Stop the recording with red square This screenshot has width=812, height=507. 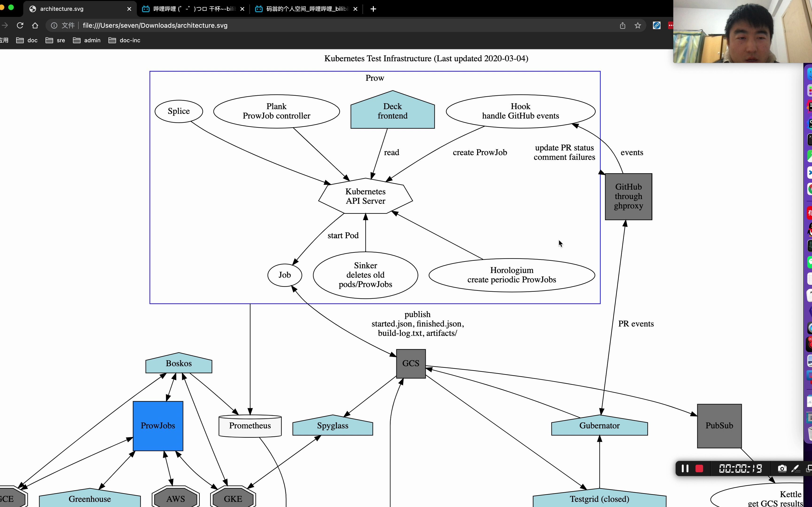pos(699,469)
